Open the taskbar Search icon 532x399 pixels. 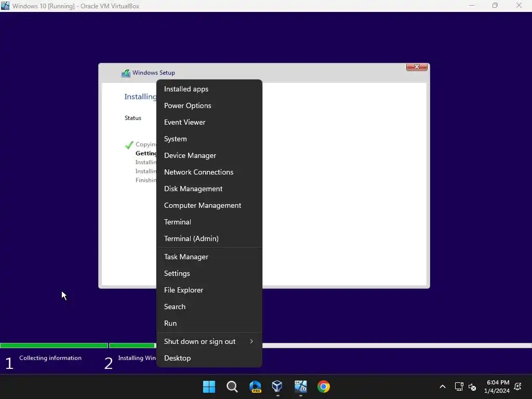[x=232, y=387]
